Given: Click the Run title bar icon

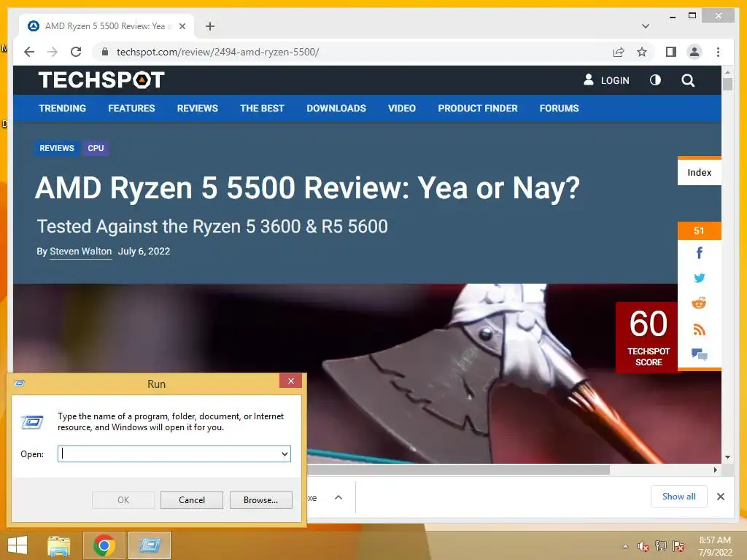Looking at the screenshot, I should coord(20,384).
